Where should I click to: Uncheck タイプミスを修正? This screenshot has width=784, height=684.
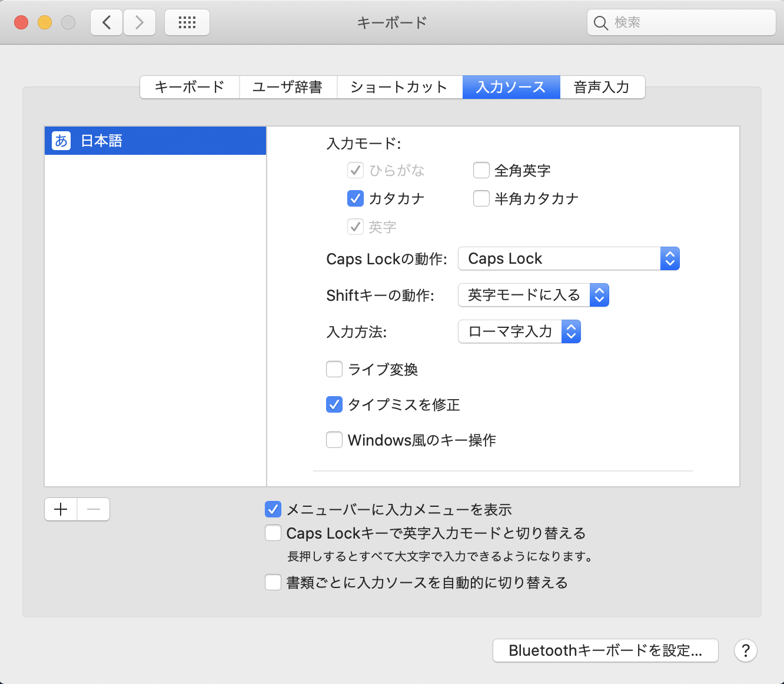point(334,404)
